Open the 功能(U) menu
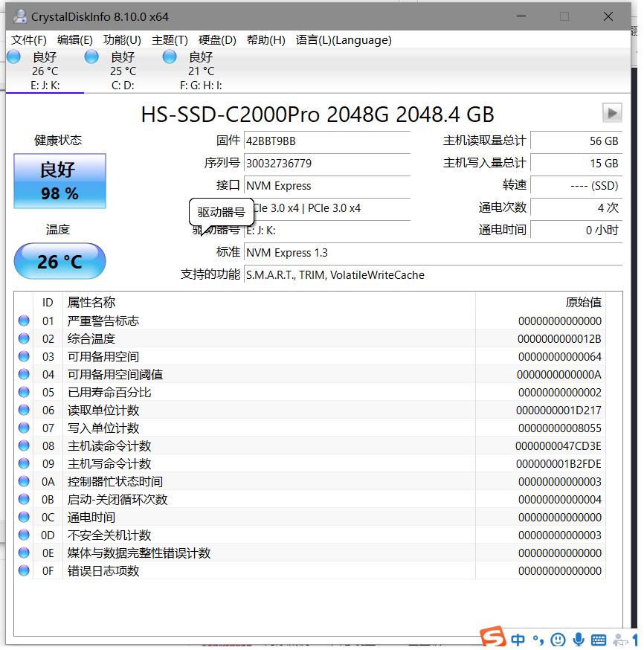The width and height of the screenshot is (644, 650). click(x=122, y=40)
